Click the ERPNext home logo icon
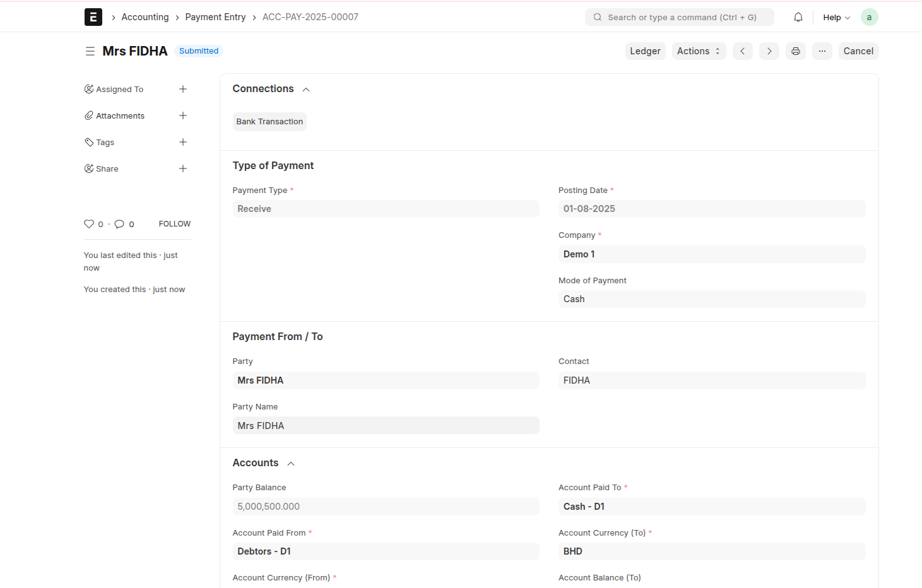 click(x=93, y=17)
